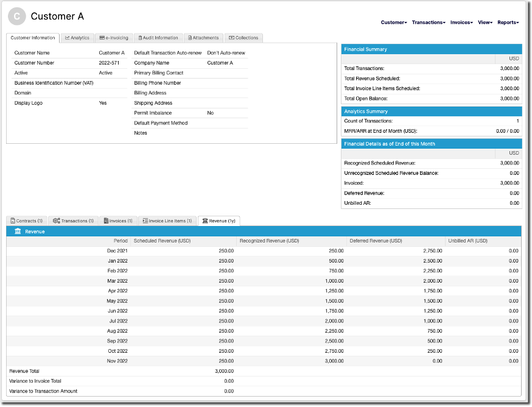Click the Analytics tab chart icon
The image size is (532, 407).
pos(67,38)
